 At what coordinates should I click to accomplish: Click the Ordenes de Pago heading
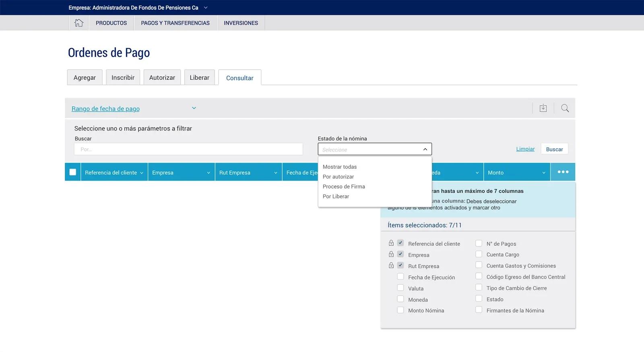[x=109, y=53]
